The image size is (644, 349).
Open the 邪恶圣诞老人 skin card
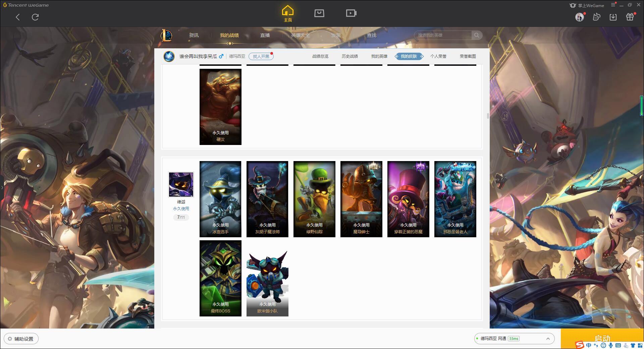tap(455, 199)
